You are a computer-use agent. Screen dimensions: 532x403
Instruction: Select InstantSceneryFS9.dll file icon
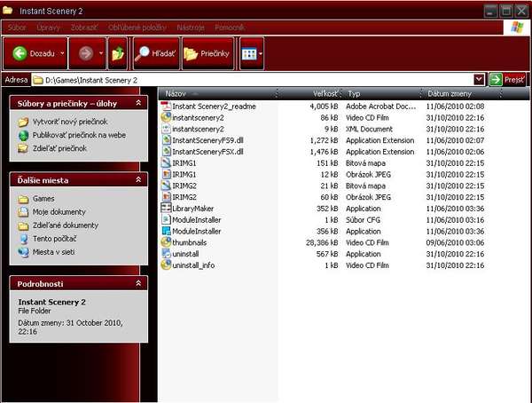166,140
